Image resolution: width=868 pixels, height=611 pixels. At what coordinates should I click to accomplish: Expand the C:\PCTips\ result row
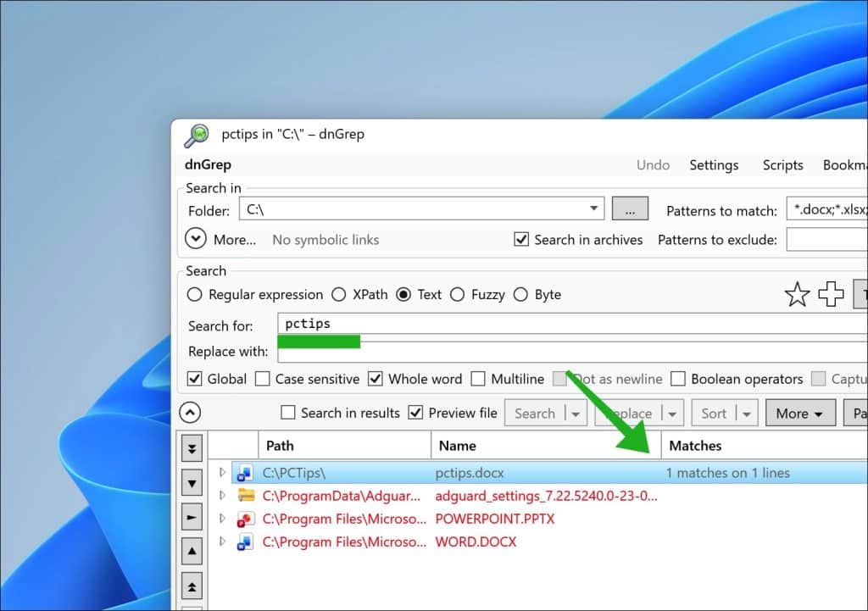[x=222, y=472]
